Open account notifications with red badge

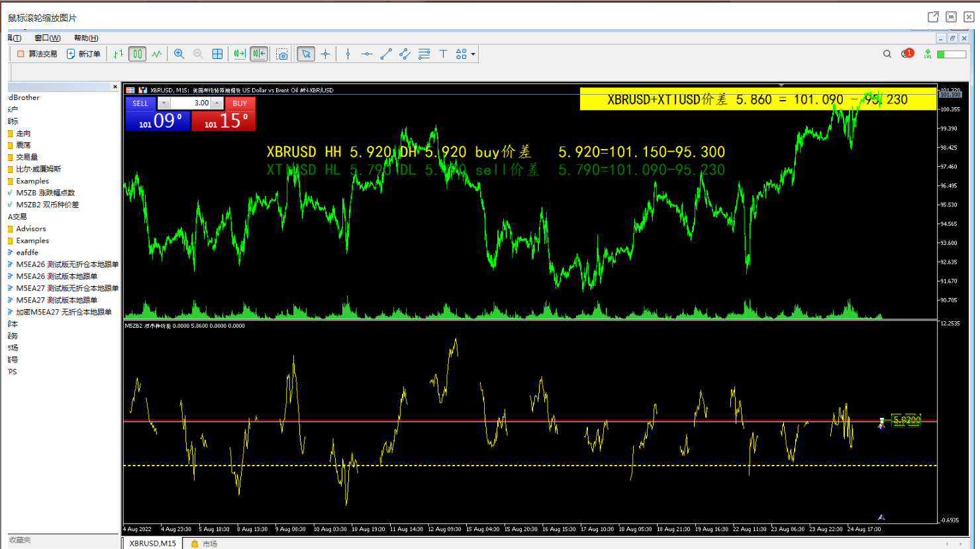click(x=907, y=54)
